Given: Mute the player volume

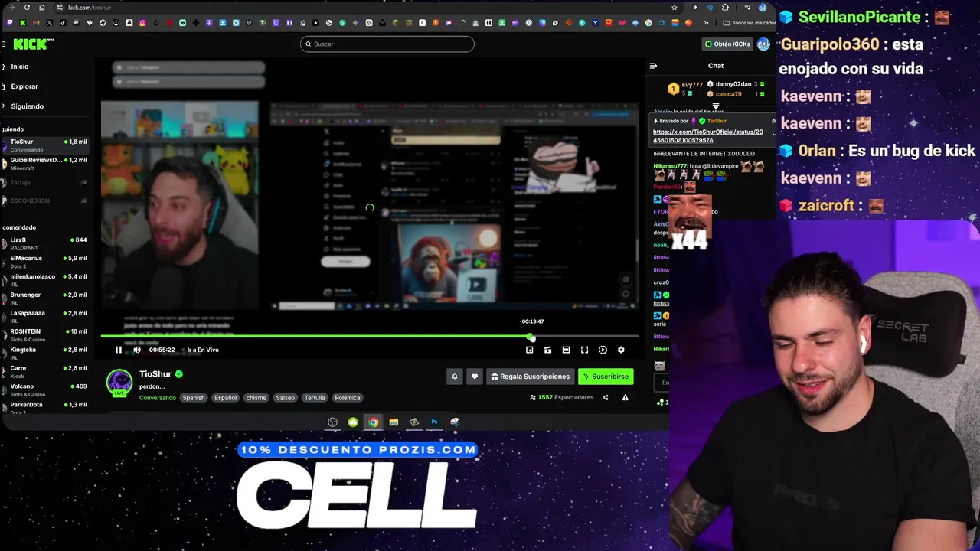Looking at the screenshot, I should (137, 350).
